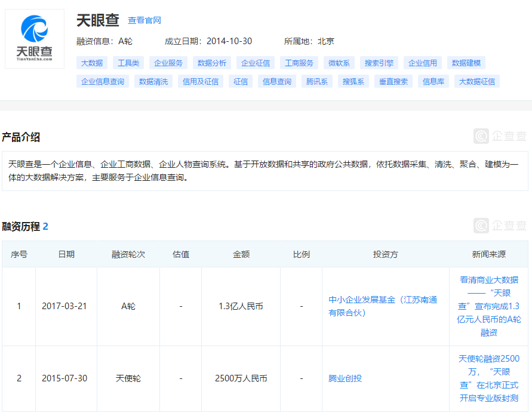Click the A轮 round cell in the table

point(128,306)
